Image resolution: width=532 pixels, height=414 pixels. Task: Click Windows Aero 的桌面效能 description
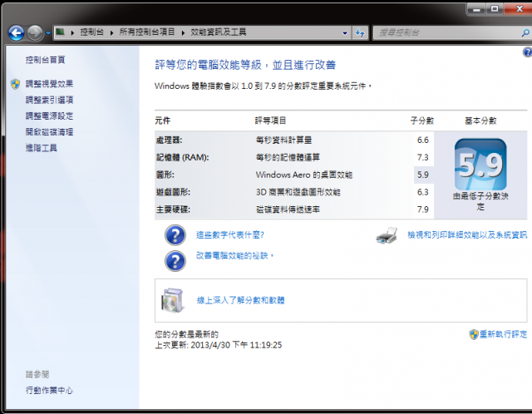click(304, 175)
